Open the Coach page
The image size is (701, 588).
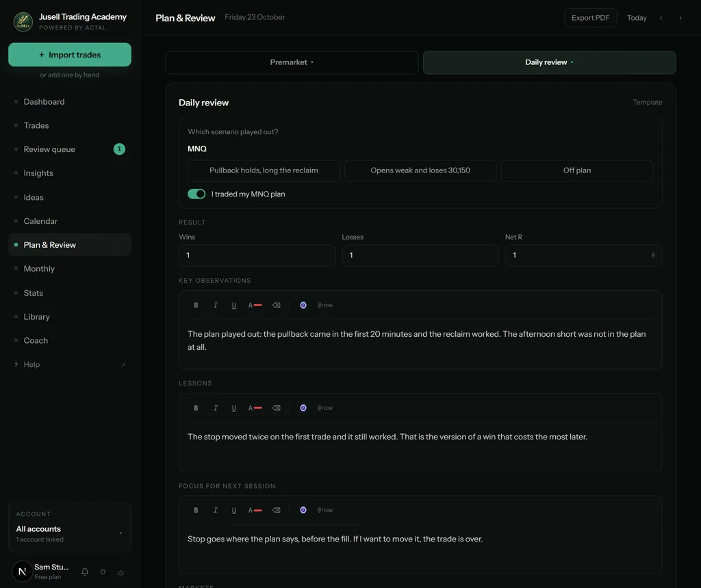tap(70, 340)
